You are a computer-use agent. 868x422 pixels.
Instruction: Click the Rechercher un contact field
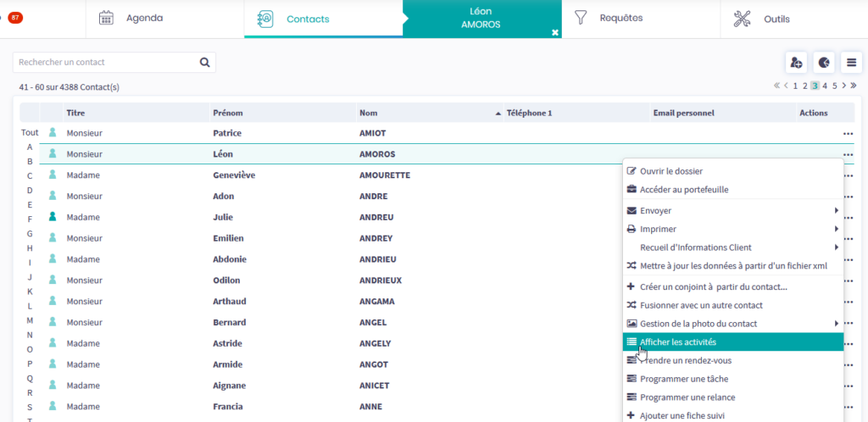click(106, 62)
